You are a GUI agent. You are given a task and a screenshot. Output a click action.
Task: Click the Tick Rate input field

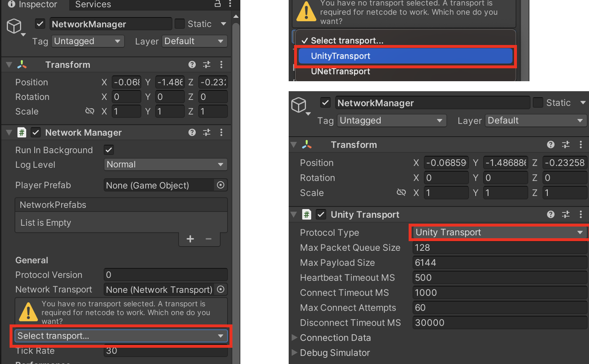click(165, 351)
